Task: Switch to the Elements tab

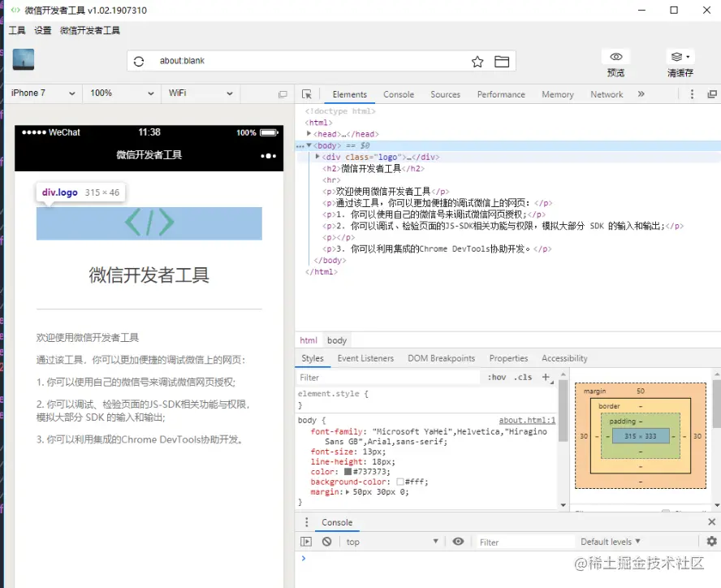Action: [x=349, y=94]
